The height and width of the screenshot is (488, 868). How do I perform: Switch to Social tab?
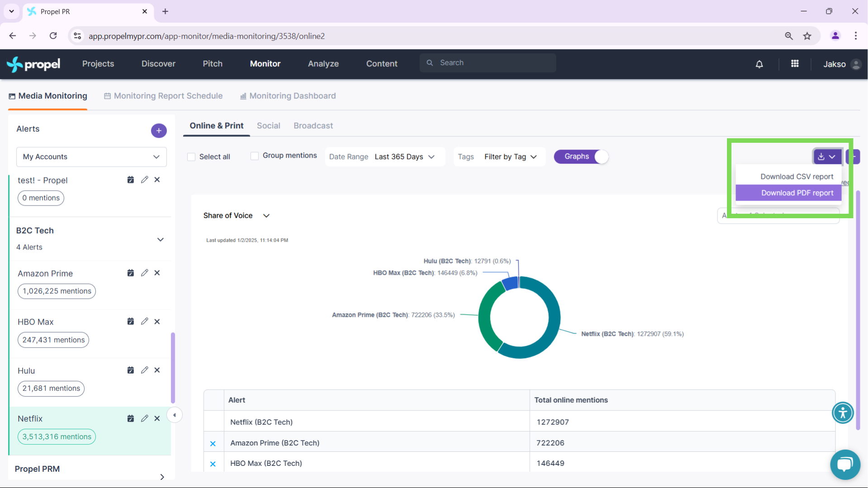(x=269, y=126)
